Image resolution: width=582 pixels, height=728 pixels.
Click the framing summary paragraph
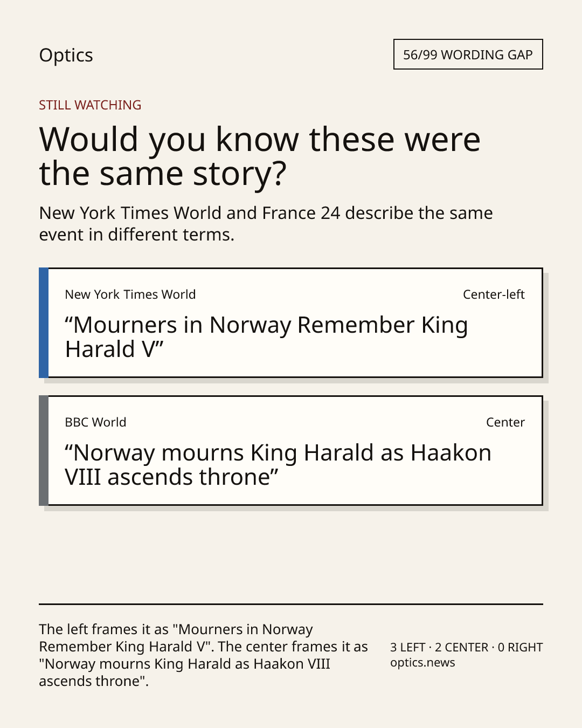(x=203, y=655)
